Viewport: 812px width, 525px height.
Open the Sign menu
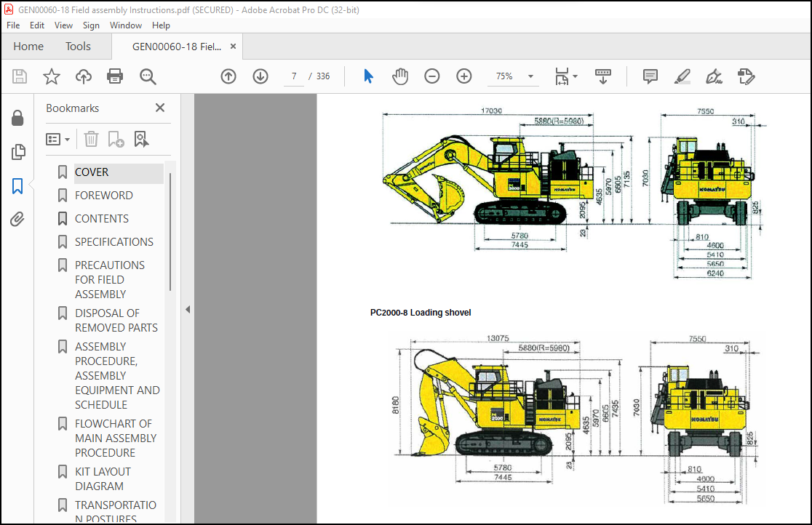[x=91, y=25]
